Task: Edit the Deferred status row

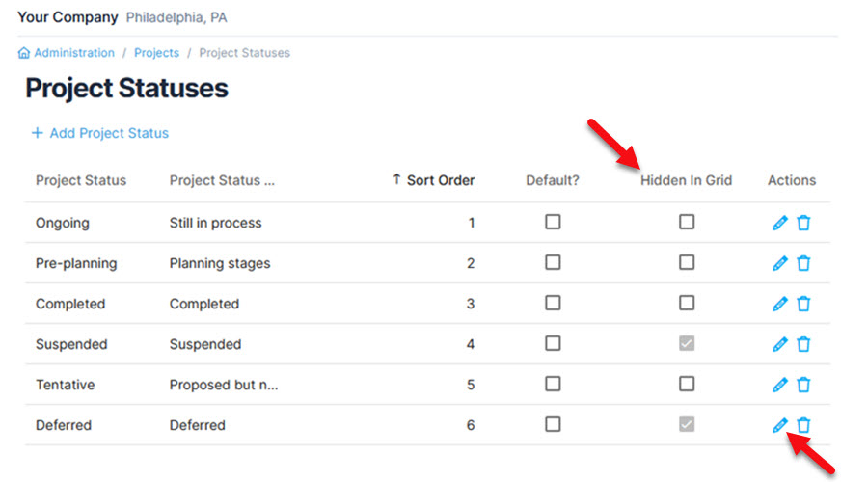Action: pyautogui.click(x=780, y=425)
